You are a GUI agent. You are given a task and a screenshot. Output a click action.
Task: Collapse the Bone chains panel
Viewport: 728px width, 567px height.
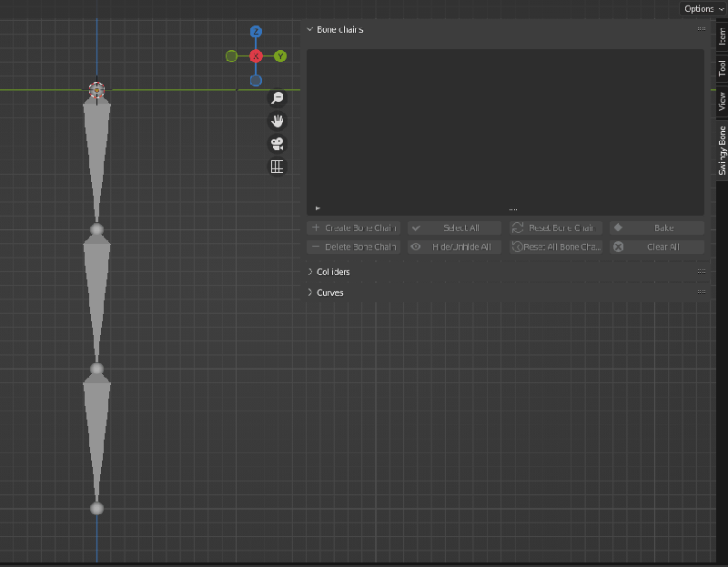(x=310, y=28)
